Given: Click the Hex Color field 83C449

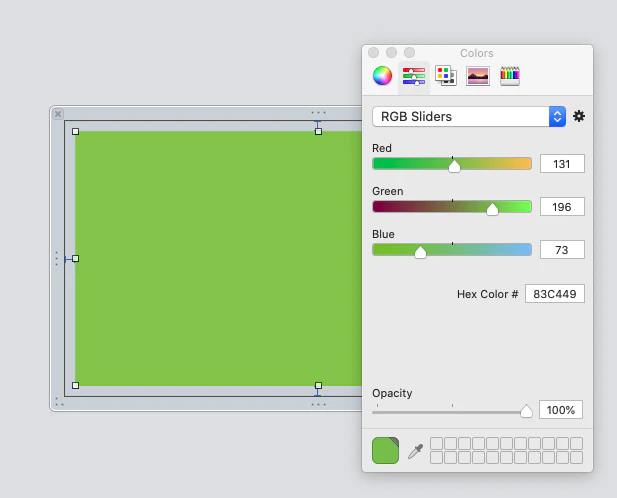Looking at the screenshot, I should pos(554,293).
